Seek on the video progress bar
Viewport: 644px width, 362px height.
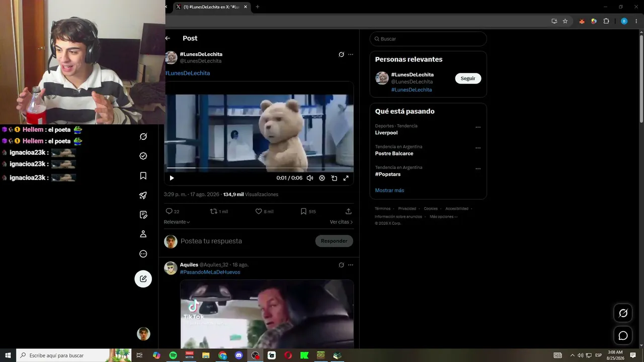click(260, 168)
